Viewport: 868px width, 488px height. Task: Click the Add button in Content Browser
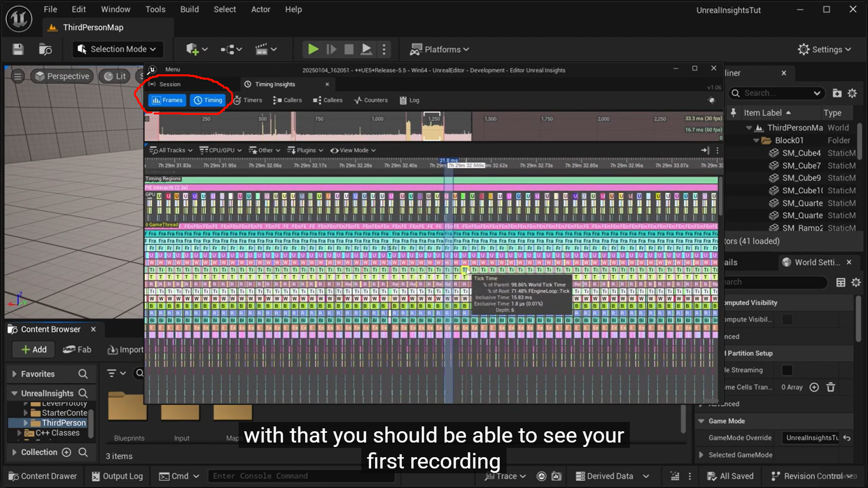click(x=33, y=350)
